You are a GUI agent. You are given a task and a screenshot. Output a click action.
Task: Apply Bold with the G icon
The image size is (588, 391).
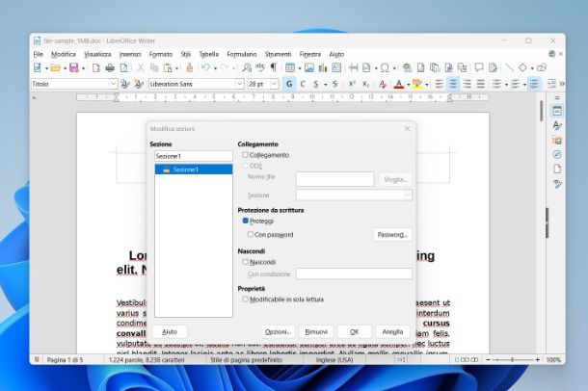pyautogui.click(x=289, y=84)
